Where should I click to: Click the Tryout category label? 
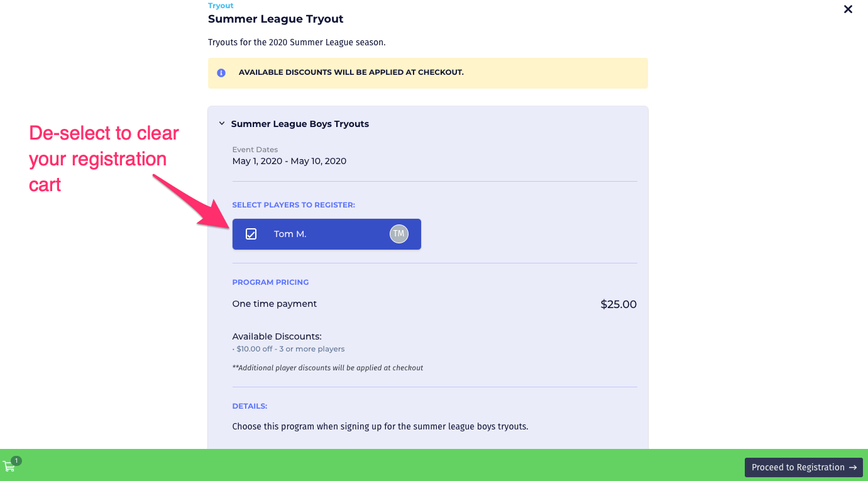tap(221, 6)
